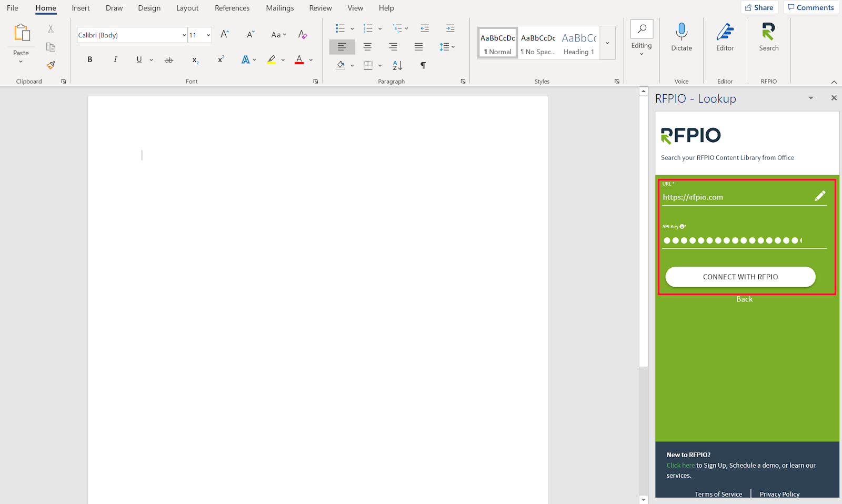Toggle align right
The image size is (842, 504).
(393, 47)
